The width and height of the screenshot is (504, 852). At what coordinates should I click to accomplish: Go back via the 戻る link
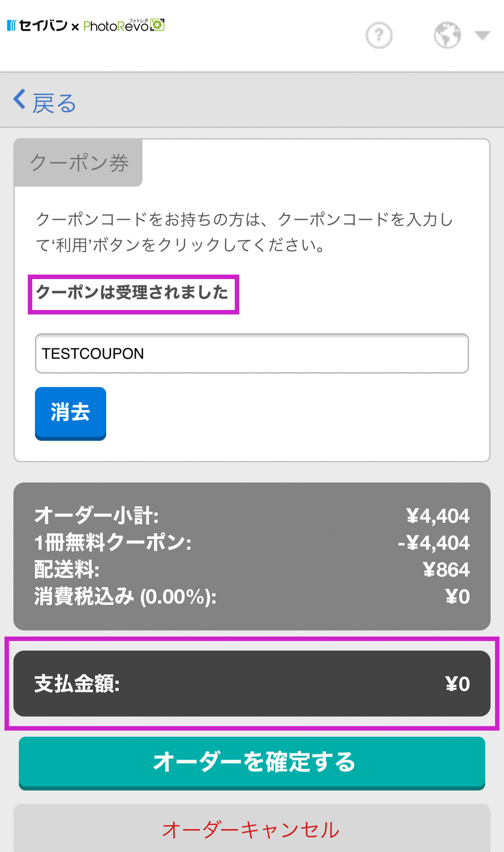[54, 103]
